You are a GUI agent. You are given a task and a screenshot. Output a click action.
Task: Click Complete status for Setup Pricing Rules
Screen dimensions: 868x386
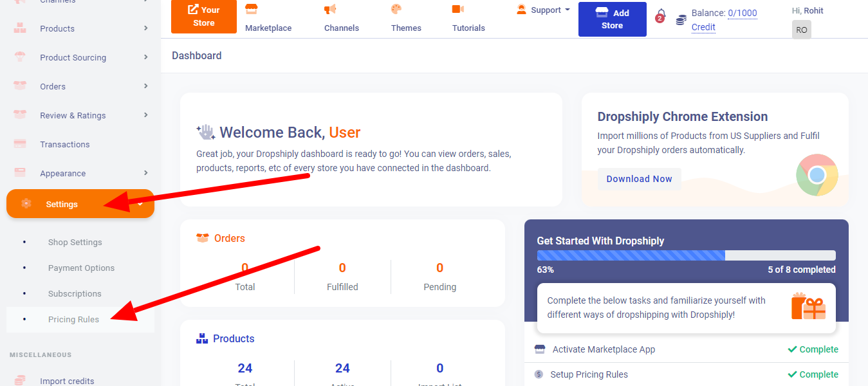[x=813, y=374]
